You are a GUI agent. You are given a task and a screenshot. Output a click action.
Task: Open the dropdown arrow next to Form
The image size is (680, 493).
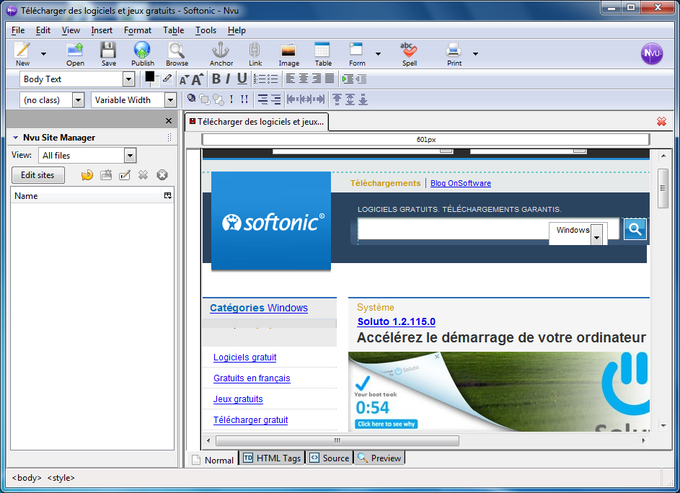(x=378, y=54)
